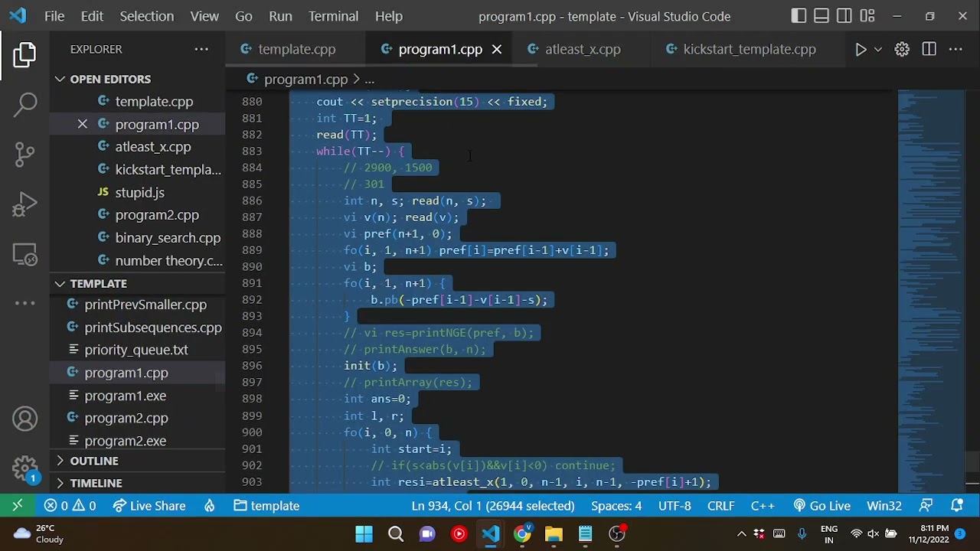The width and height of the screenshot is (980, 551).
Task: Open Explorer views and more actions menu
Action: (x=201, y=49)
